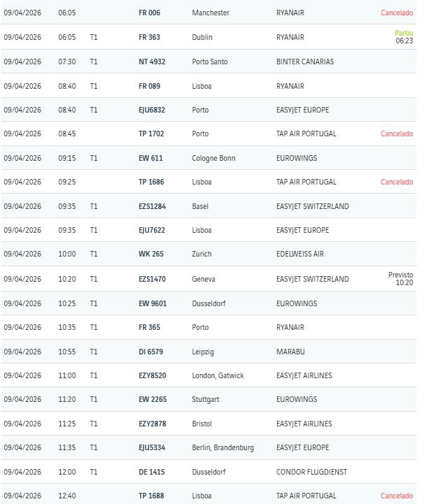Select flight number EW 9601

153,303
